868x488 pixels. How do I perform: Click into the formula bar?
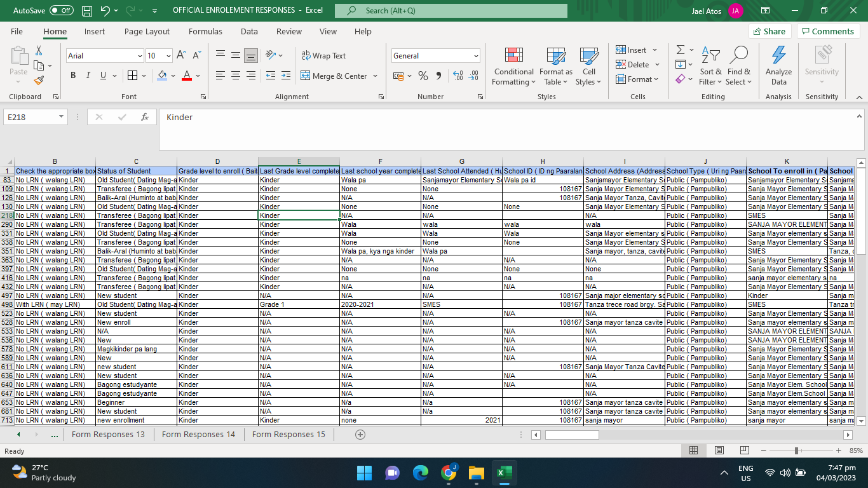(507, 130)
